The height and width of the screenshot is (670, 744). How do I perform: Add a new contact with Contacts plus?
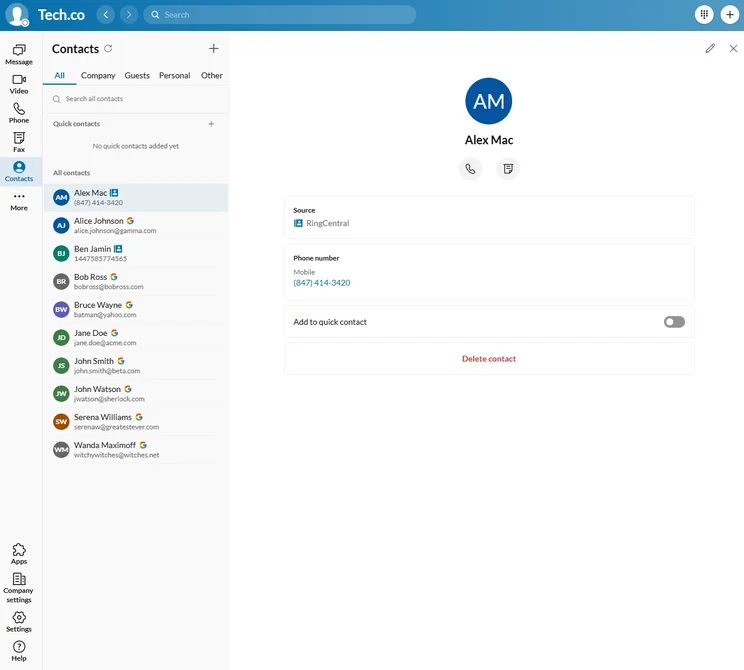[x=214, y=48]
